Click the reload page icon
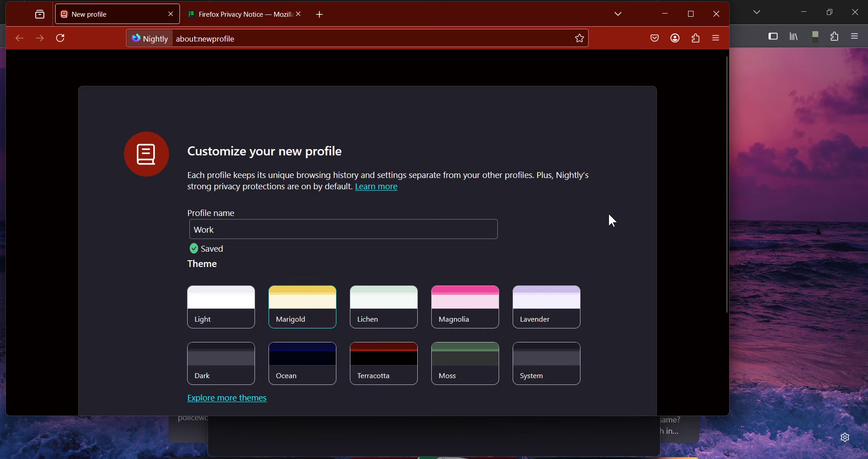This screenshot has width=868, height=459. [x=61, y=39]
